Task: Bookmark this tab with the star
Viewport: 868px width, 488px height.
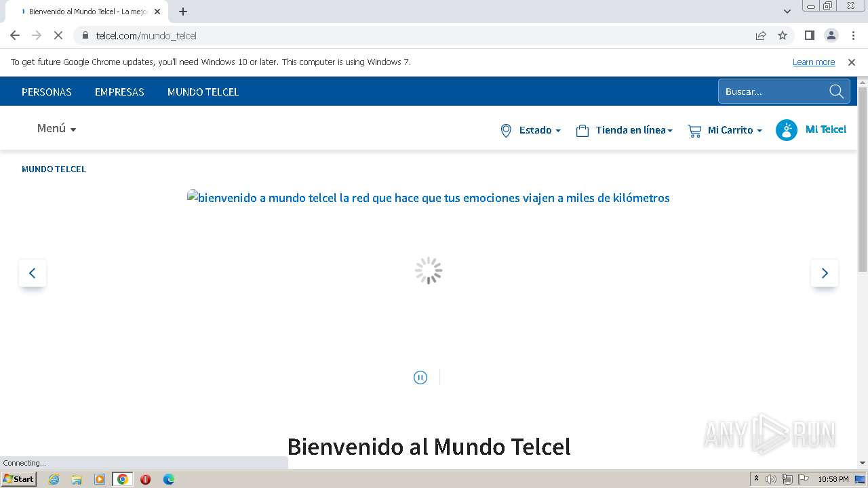Action: coord(783,35)
